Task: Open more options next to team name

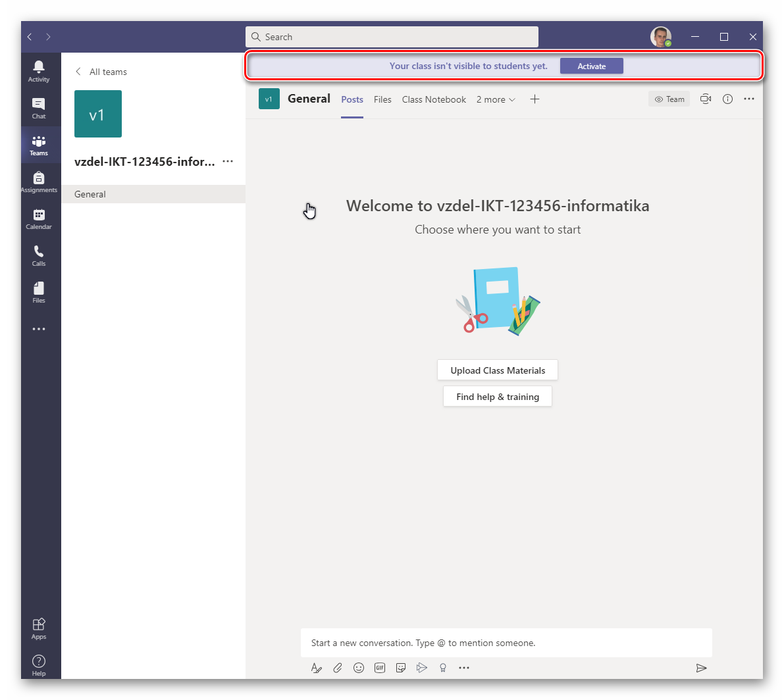Action: 228,161
